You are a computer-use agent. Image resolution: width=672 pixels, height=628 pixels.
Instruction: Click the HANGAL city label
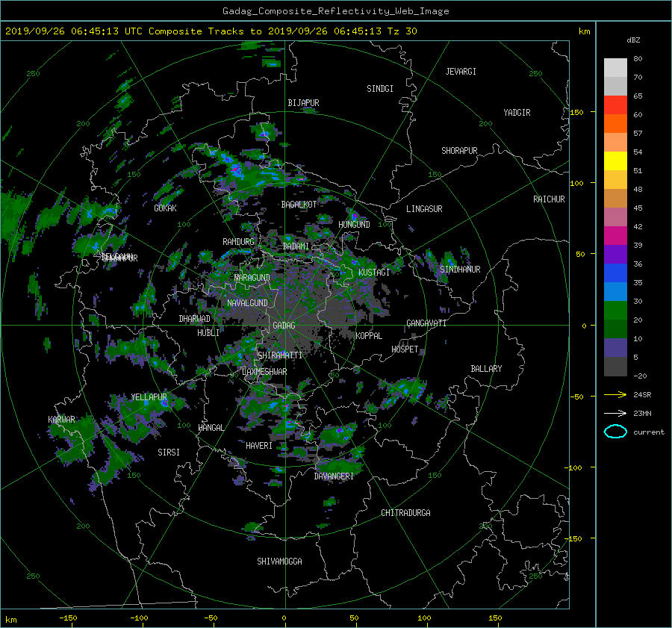(x=211, y=428)
